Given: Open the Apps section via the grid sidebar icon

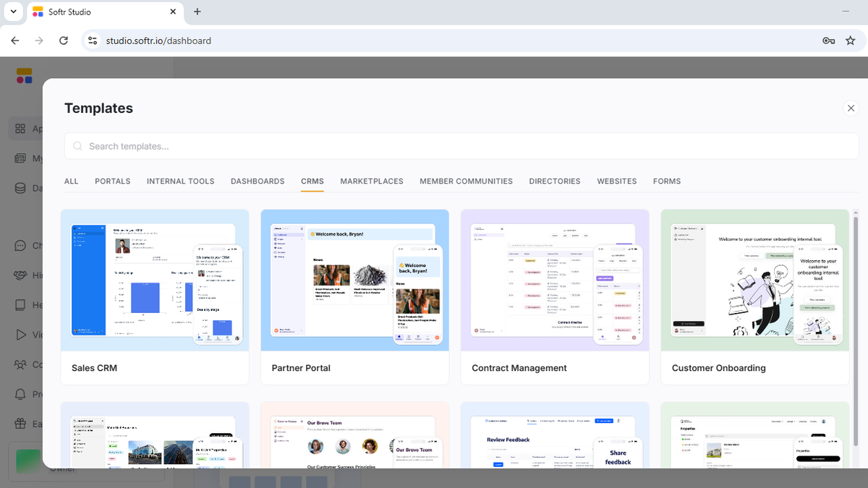Looking at the screenshot, I should (20, 128).
